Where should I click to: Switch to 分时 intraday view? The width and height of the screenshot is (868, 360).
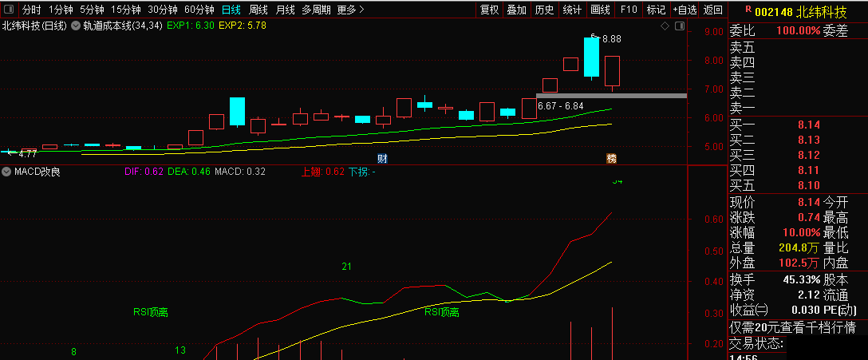tap(32, 10)
